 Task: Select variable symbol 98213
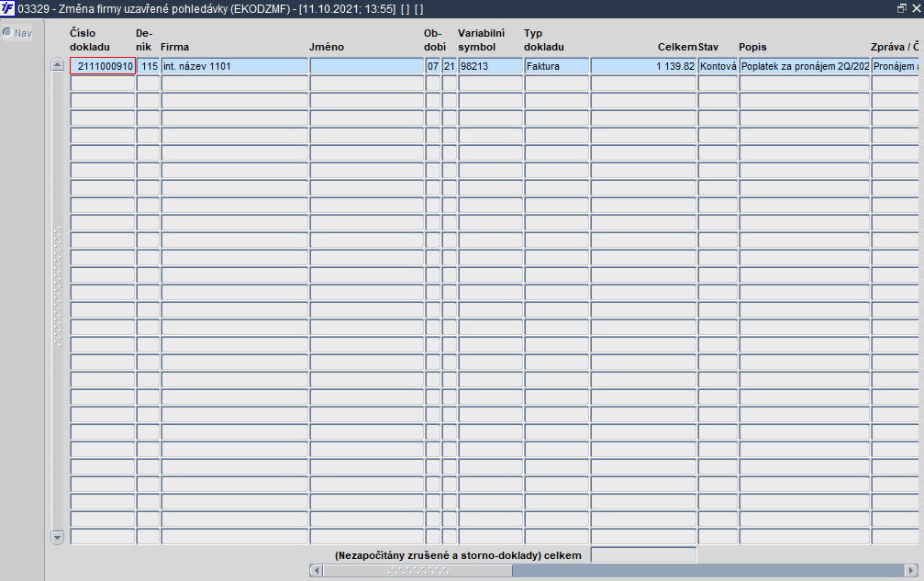point(491,66)
